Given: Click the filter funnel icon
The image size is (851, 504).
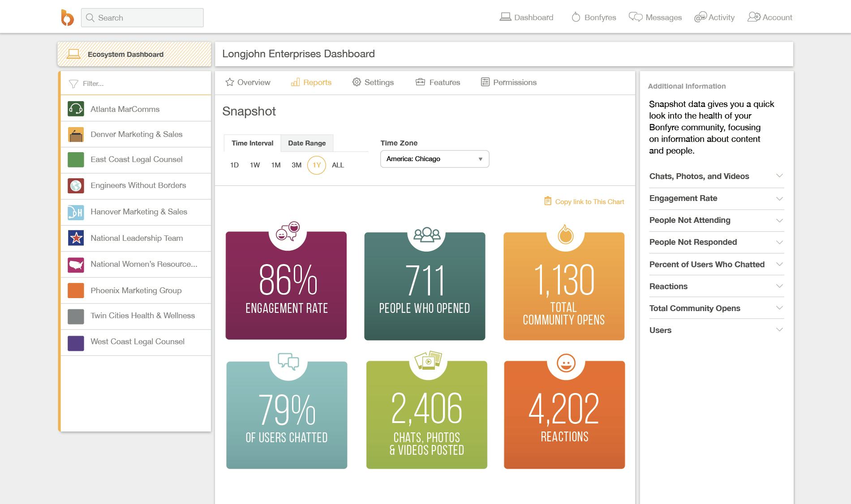Looking at the screenshot, I should pyautogui.click(x=73, y=84).
